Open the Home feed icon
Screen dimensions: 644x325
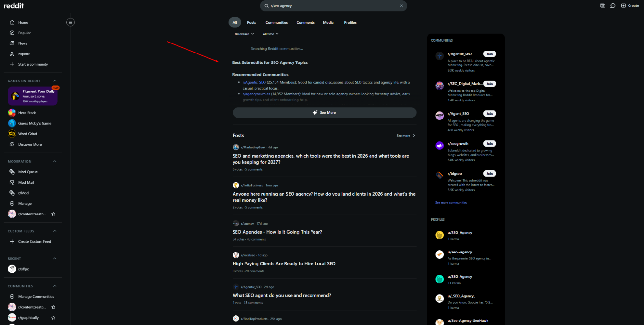click(12, 22)
